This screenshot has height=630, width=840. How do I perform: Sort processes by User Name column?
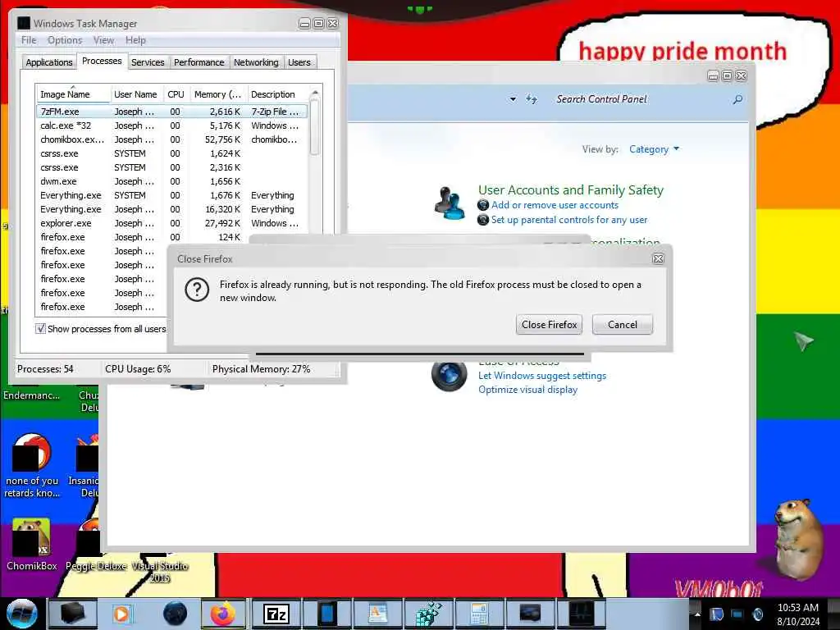point(135,94)
